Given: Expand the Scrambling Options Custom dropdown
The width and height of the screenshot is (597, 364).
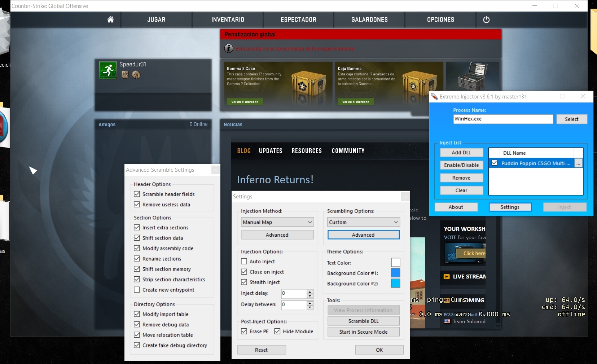Looking at the screenshot, I should point(364,222).
